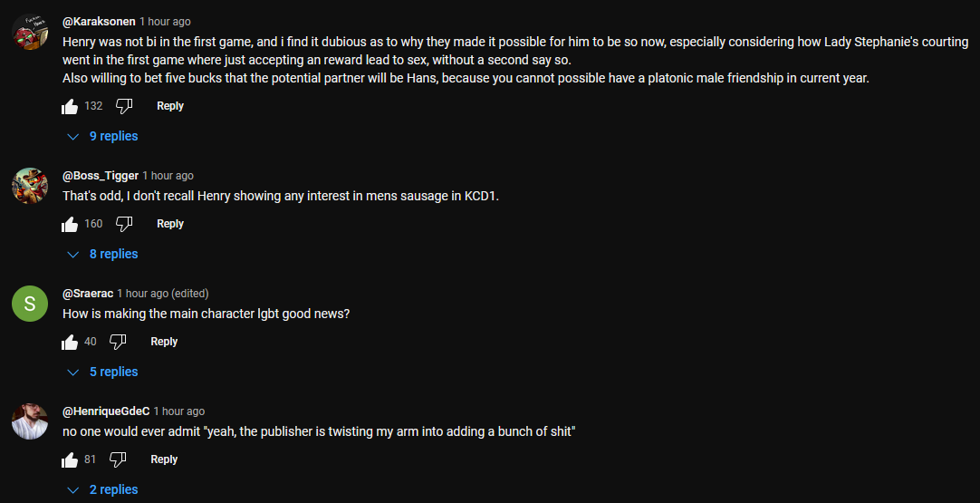Reply to @Boss_Tigger's comment
The height and width of the screenshot is (503, 980).
[170, 224]
